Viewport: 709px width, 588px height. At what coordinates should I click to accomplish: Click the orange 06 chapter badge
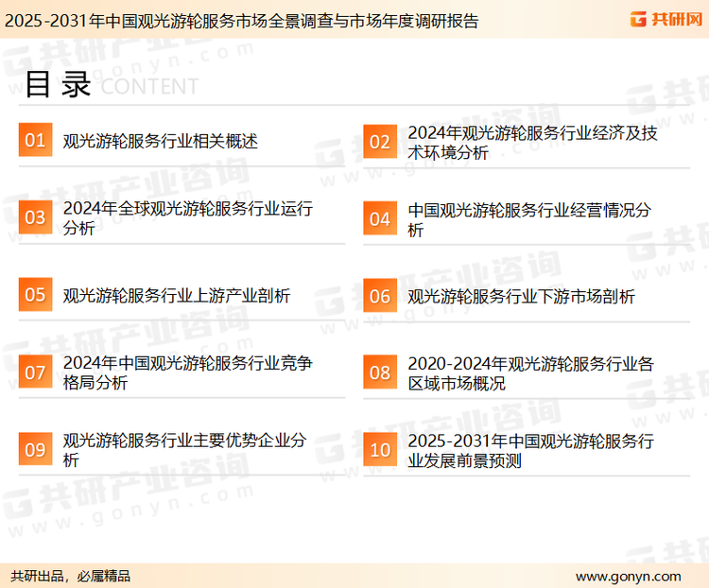tap(380, 296)
